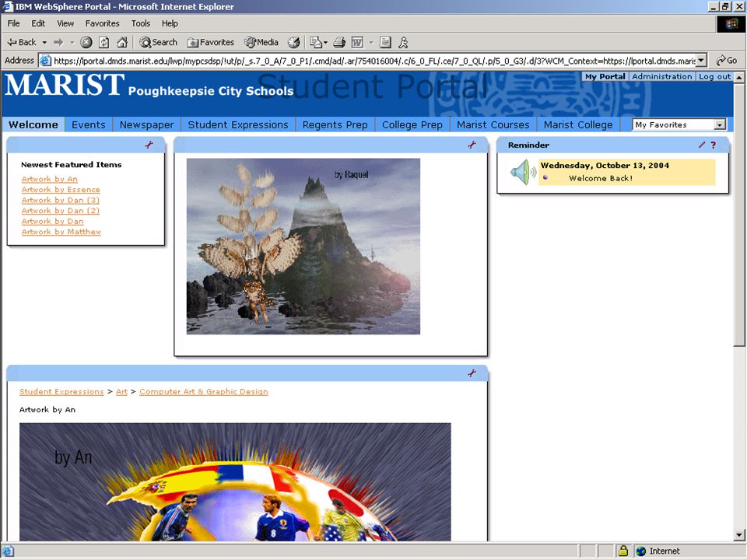Switch to the Marist College tab
747x560 pixels.
coord(578,124)
